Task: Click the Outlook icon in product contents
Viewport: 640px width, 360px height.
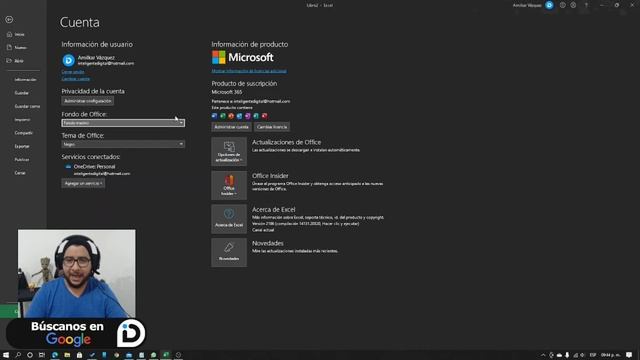Action: point(240,116)
